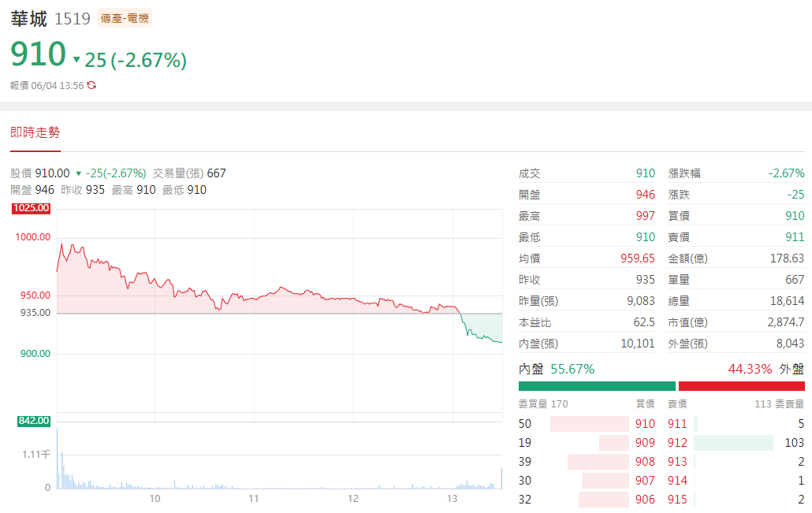Click the large 910 price
The height and width of the screenshot is (513, 812).
[x=39, y=54]
